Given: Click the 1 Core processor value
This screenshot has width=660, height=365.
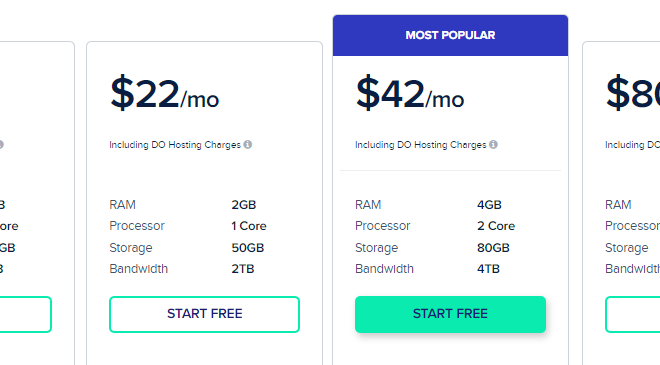Looking at the screenshot, I should pos(249,226).
